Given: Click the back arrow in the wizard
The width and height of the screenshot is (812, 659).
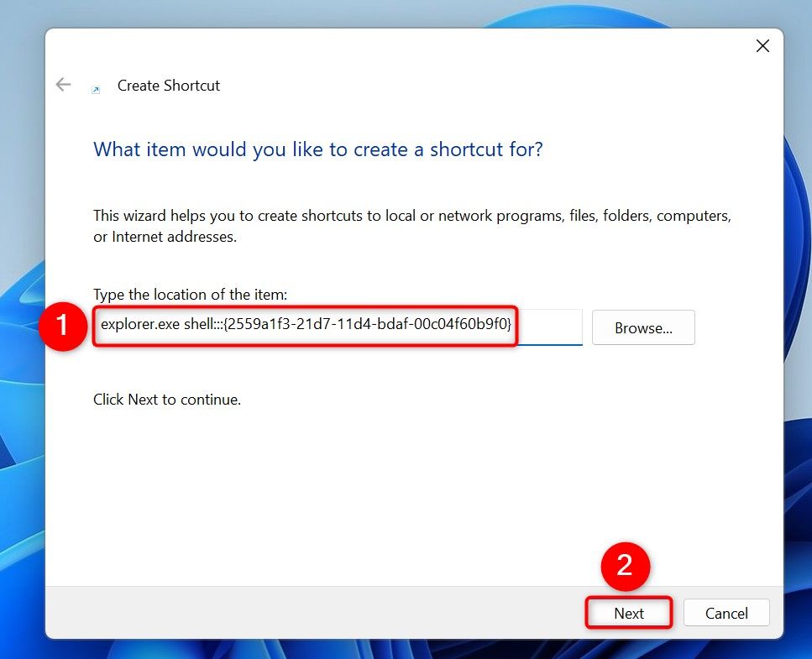Looking at the screenshot, I should pyautogui.click(x=63, y=85).
